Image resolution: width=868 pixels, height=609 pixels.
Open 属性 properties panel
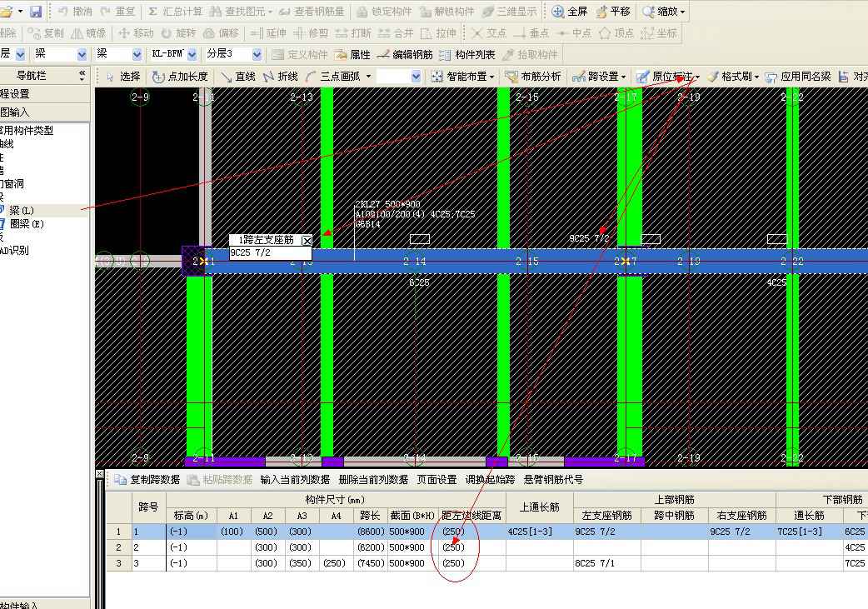tap(352, 54)
